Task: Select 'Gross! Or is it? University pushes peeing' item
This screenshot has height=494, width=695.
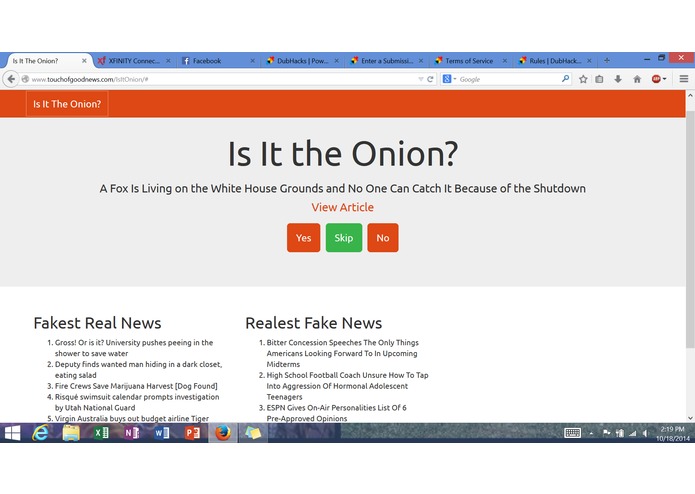Action: click(134, 348)
